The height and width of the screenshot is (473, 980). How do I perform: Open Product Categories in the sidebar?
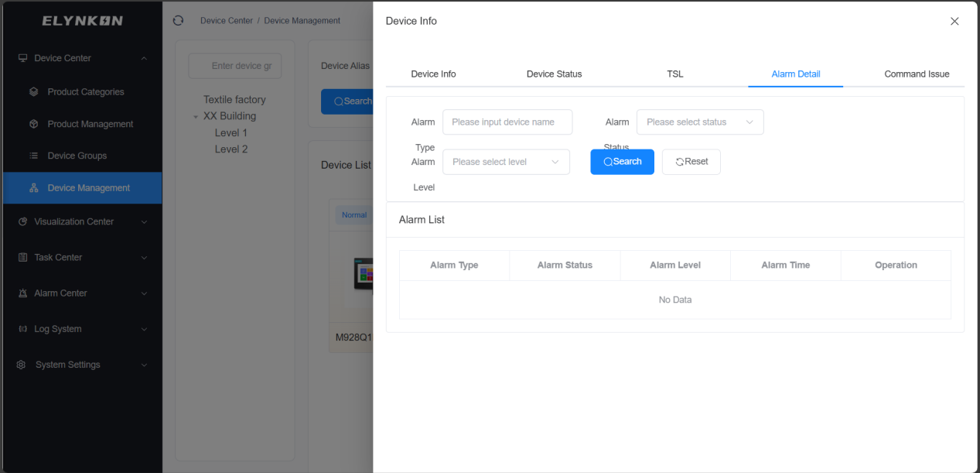point(81,91)
